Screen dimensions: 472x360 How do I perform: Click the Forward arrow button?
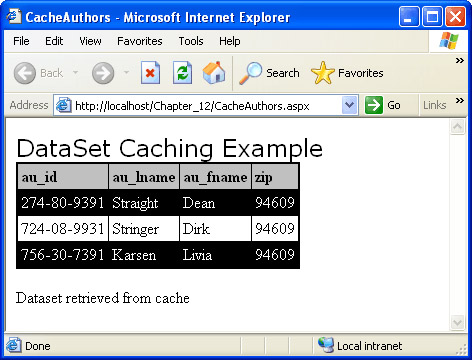(103, 73)
